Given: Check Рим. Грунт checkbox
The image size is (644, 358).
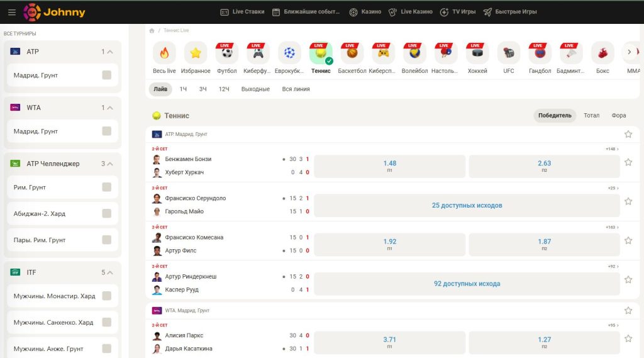Looking at the screenshot, I should (107, 187).
